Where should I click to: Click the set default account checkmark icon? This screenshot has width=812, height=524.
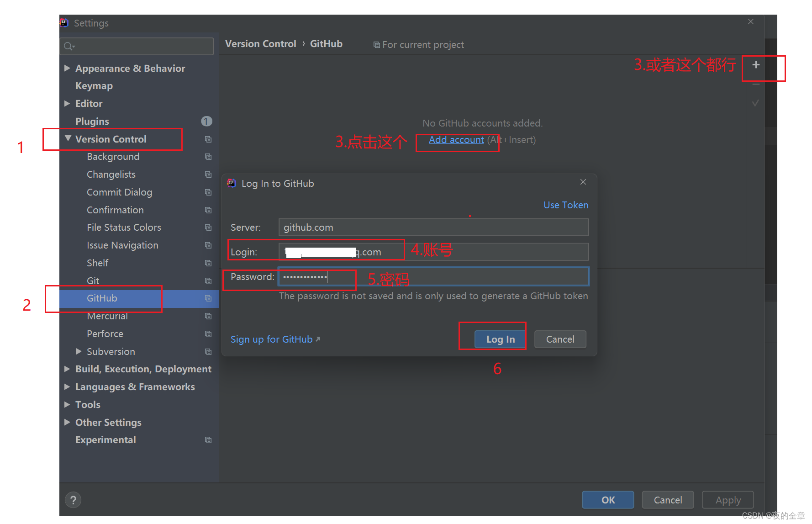756,103
